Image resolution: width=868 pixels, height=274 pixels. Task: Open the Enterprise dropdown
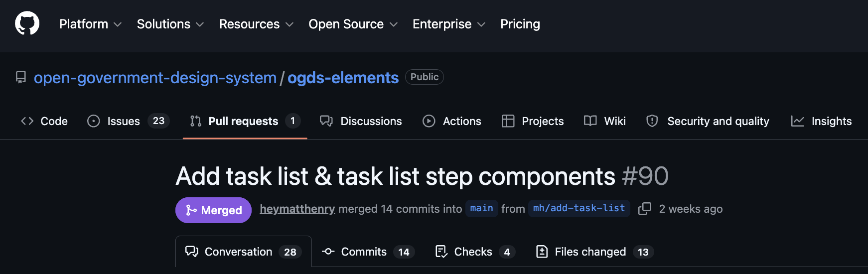point(448,24)
